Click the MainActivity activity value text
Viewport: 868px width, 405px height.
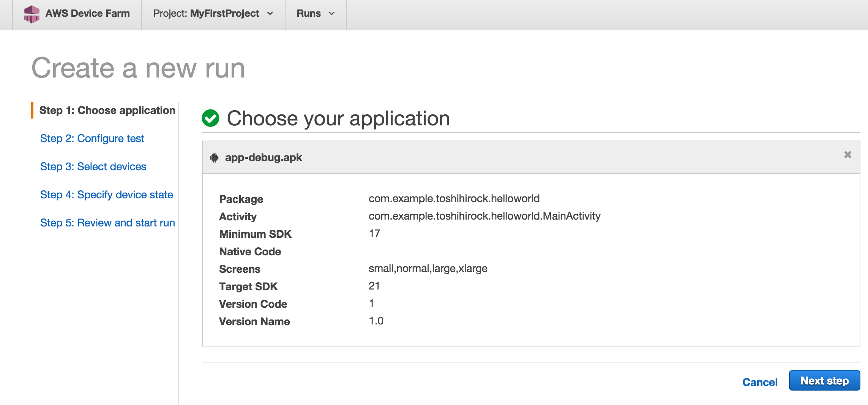point(484,216)
